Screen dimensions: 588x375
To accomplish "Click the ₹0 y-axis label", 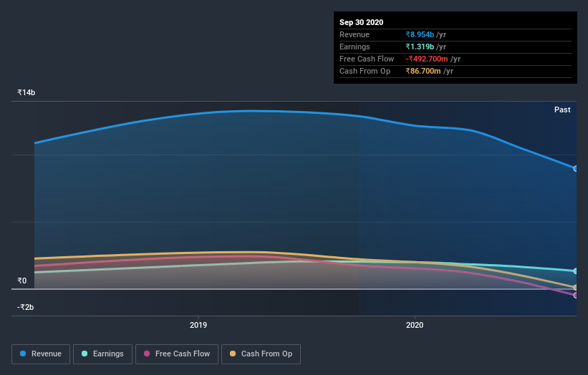I will (22, 281).
